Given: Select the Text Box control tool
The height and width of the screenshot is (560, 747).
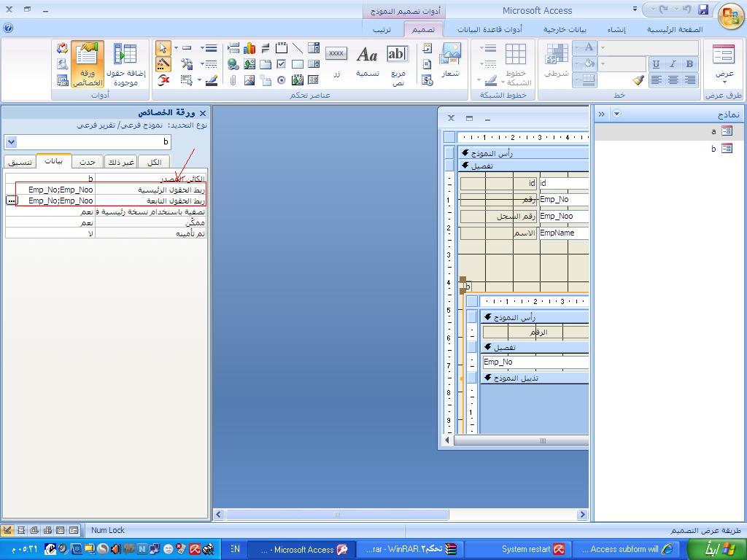Looking at the screenshot, I should click(x=398, y=65).
